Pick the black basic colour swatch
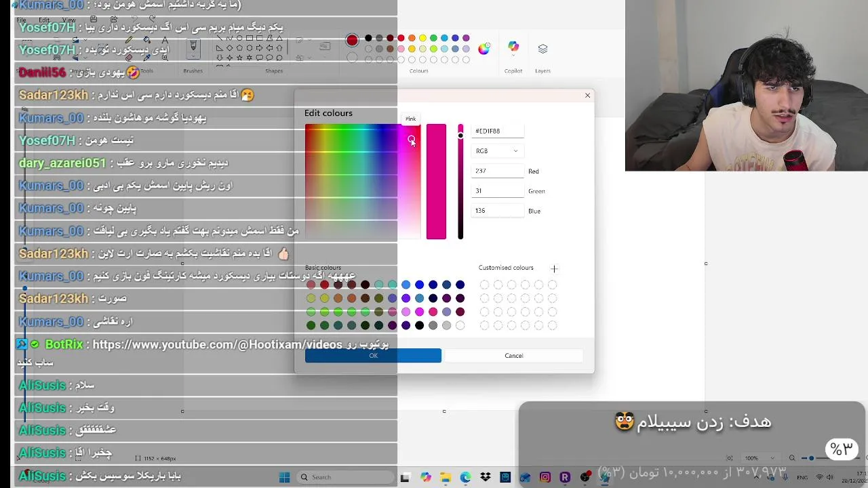Screen dimensions: 868x488 [419, 325]
